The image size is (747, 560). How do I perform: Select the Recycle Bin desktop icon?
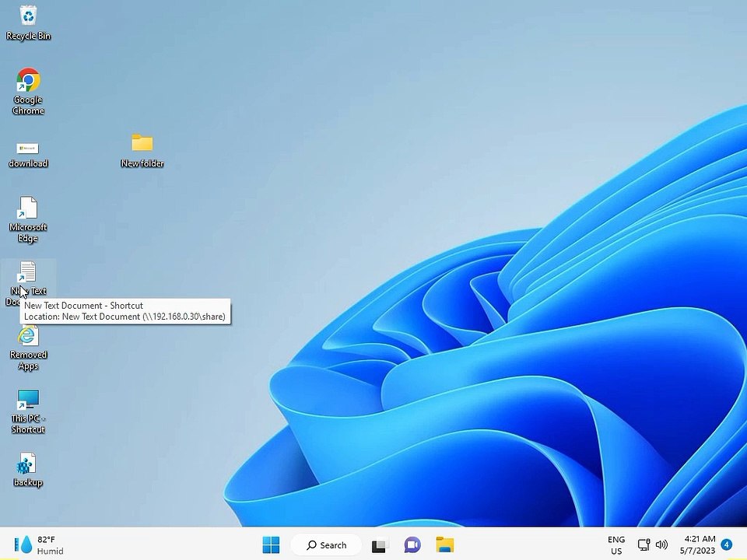tap(28, 23)
